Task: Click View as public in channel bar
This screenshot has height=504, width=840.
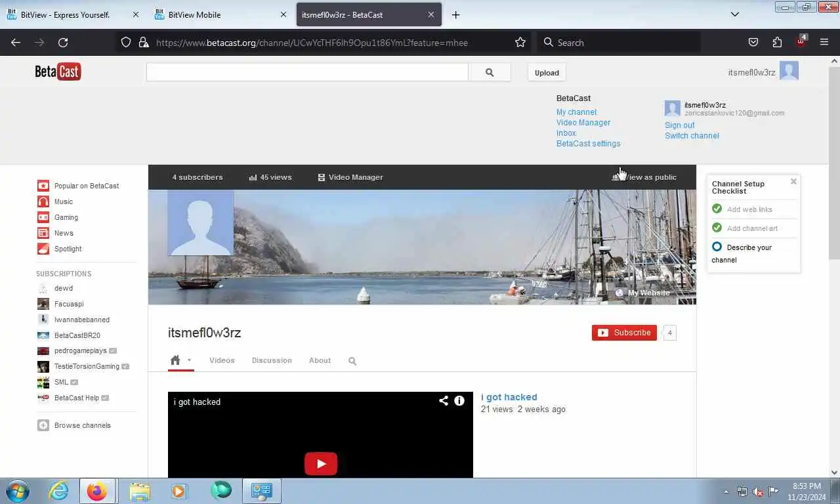Action: pyautogui.click(x=644, y=177)
